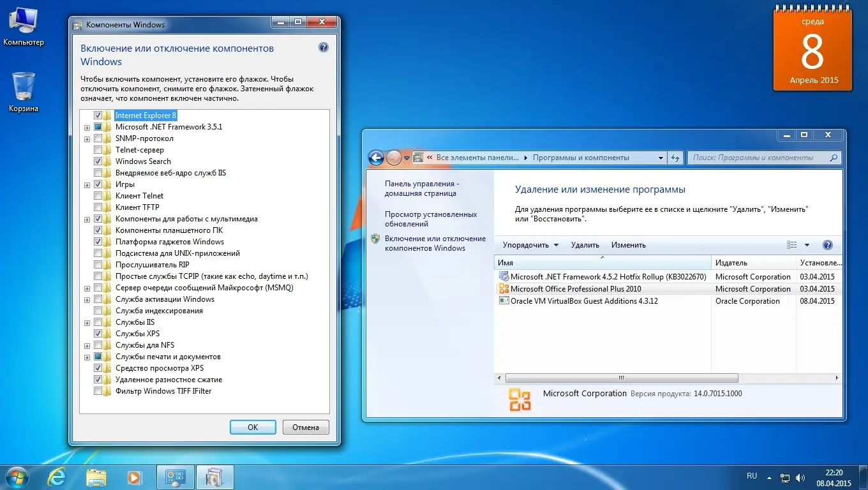This screenshot has height=490, width=868.
Task: Click the horizontal scrollbar thumb in programs list
Action: point(620,378)
